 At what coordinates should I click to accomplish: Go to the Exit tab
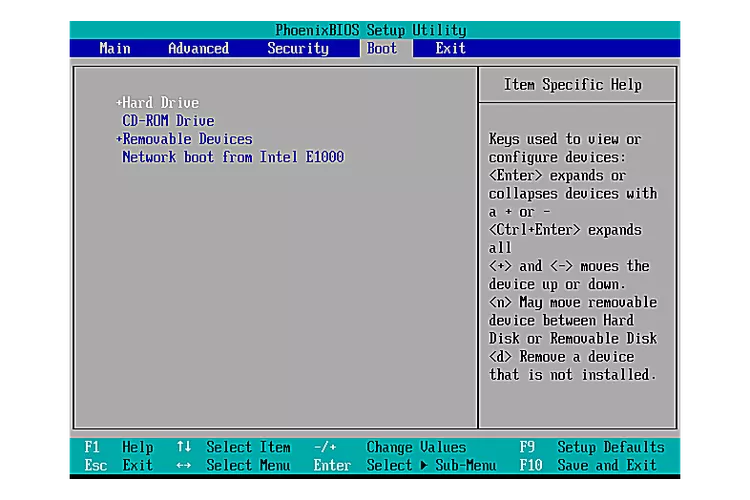coord(450,48)
